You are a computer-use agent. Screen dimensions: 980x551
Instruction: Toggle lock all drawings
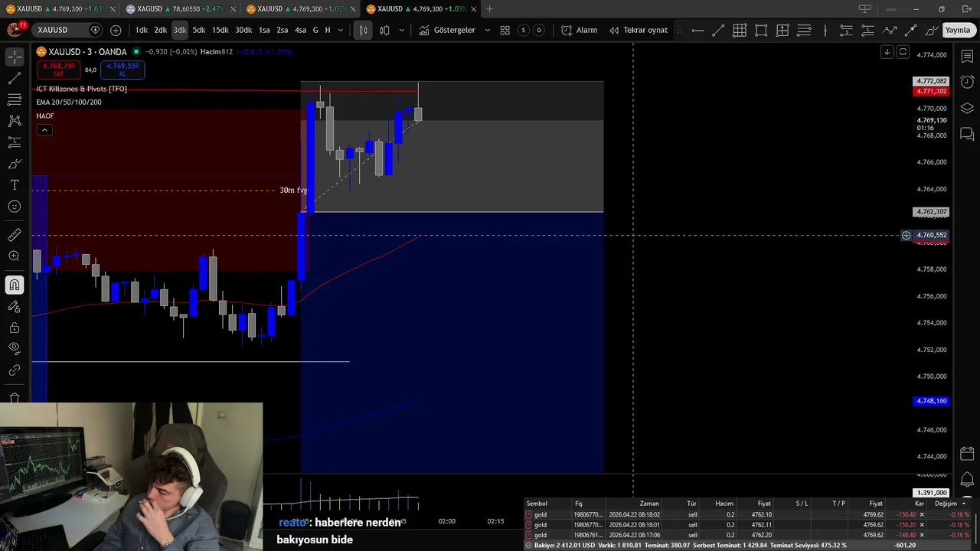[15, 328]
